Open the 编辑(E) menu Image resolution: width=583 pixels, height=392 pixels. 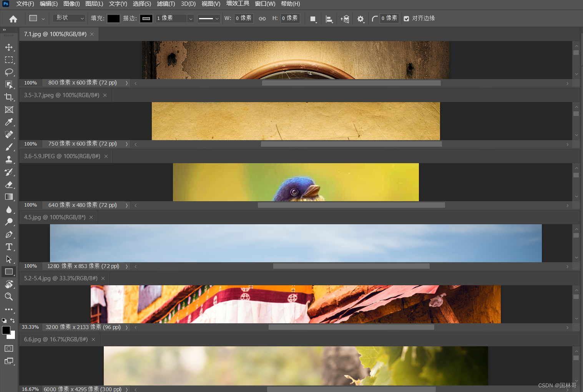[49, 4]
